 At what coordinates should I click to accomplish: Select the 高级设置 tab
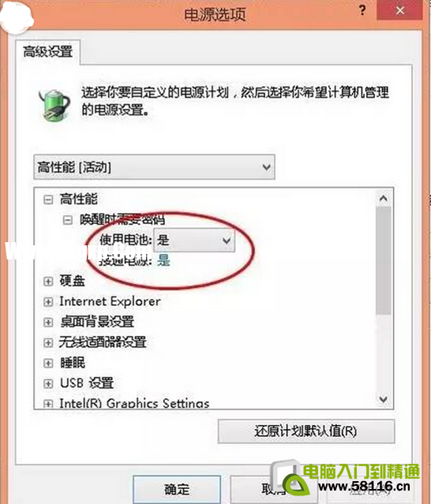(47, 52)
